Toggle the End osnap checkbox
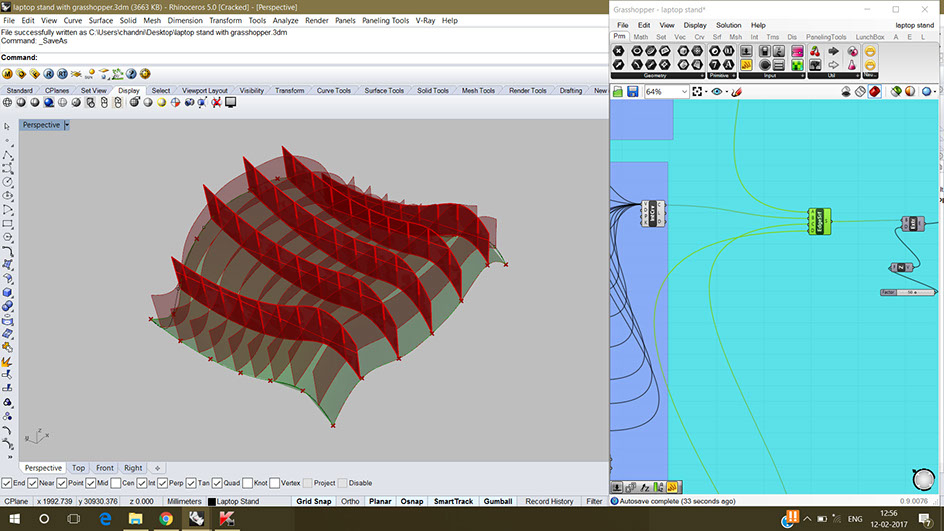Screen dimensions: 944x531 pyautogui.click(x=7, y=483)
